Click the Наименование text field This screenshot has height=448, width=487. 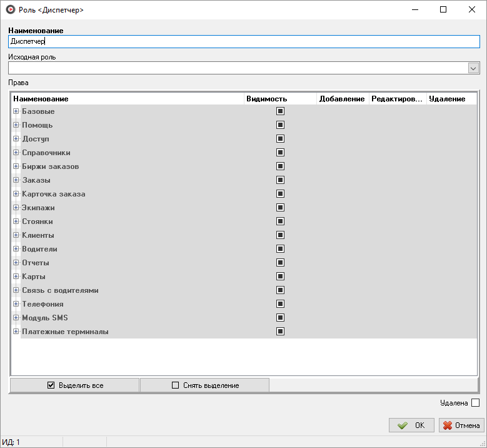point(244,42)
